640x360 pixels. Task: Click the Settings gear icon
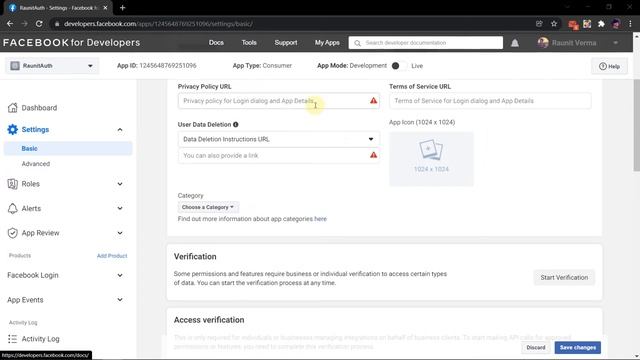point(13,129)
